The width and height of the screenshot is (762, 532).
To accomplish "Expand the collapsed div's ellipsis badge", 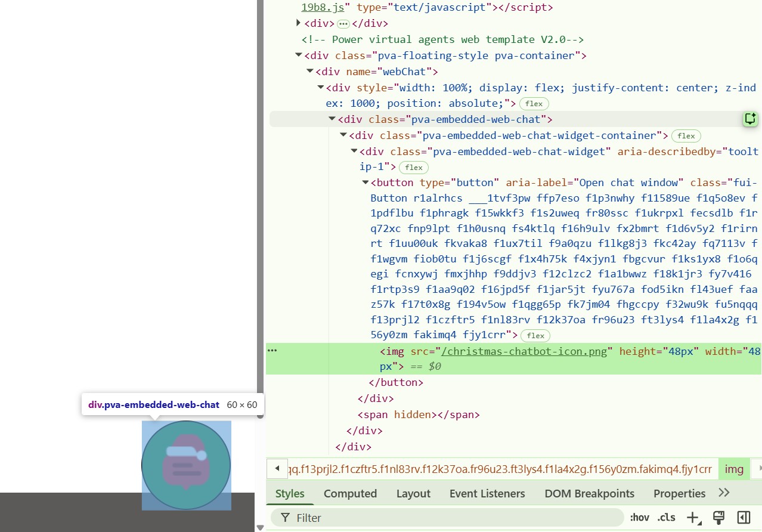I will point(343,24).
